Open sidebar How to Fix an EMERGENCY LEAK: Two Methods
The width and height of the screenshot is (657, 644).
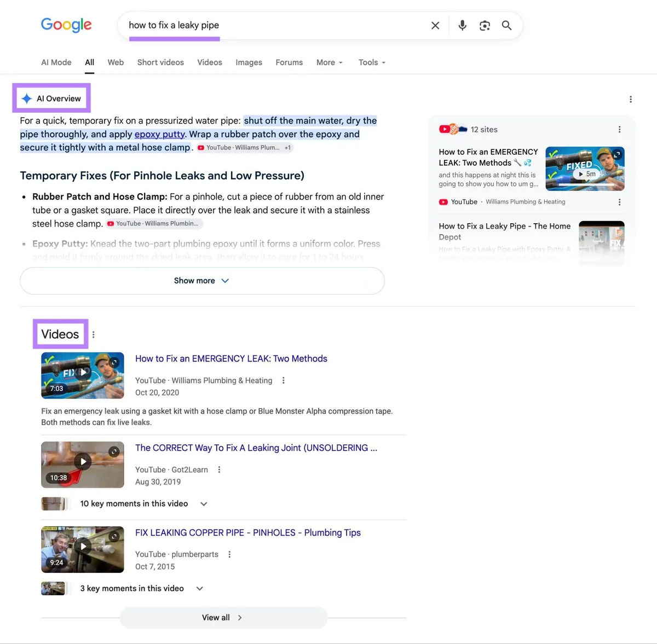[x=488, y=158]
